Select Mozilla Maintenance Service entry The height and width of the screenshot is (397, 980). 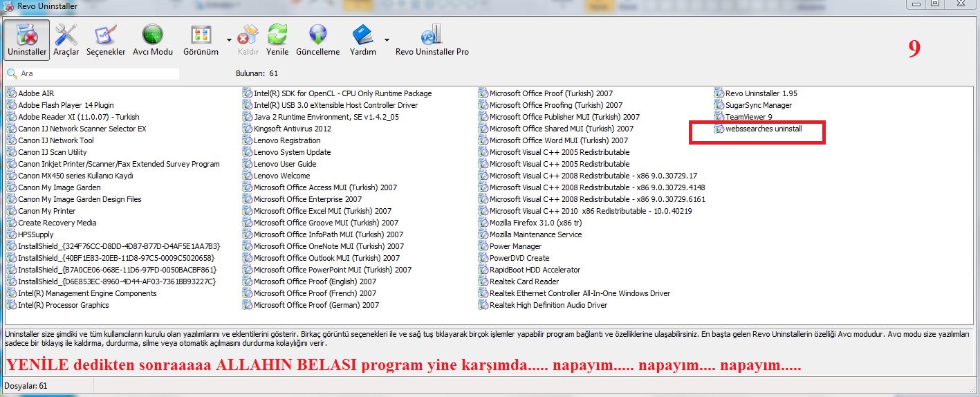530,234
